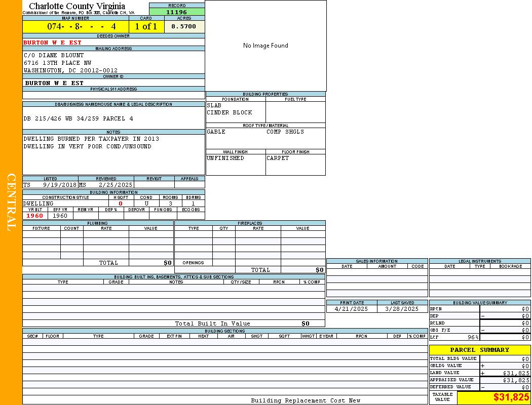
Task: Click the year built 1960 value
Action: pos(34,216)
